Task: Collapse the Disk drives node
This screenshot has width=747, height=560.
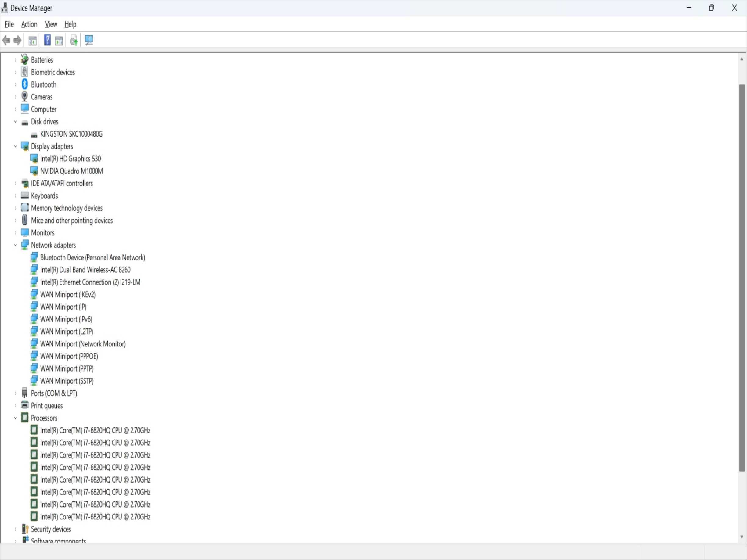Action: coord(15,121)
